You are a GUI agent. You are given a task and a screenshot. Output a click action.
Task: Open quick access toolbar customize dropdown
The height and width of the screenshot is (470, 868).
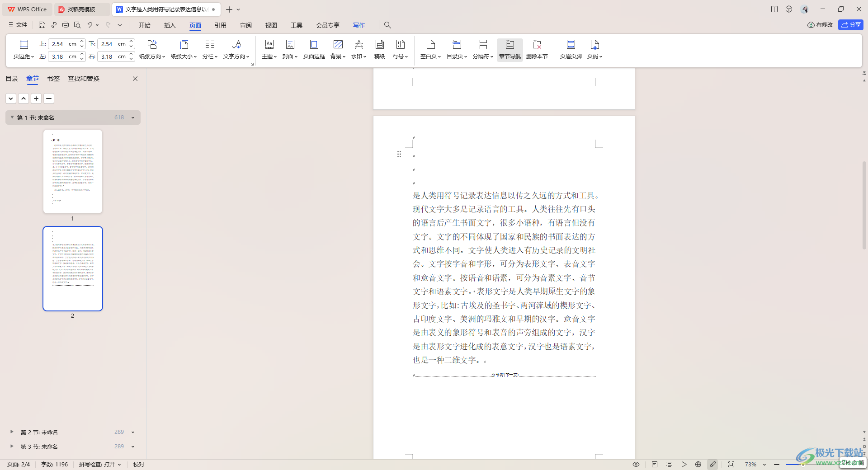coord(120,25)
